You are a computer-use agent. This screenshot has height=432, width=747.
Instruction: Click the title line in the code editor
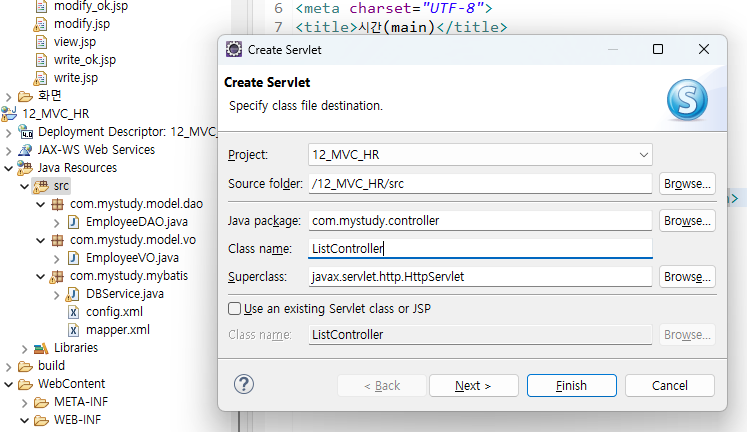click(401, 27)
